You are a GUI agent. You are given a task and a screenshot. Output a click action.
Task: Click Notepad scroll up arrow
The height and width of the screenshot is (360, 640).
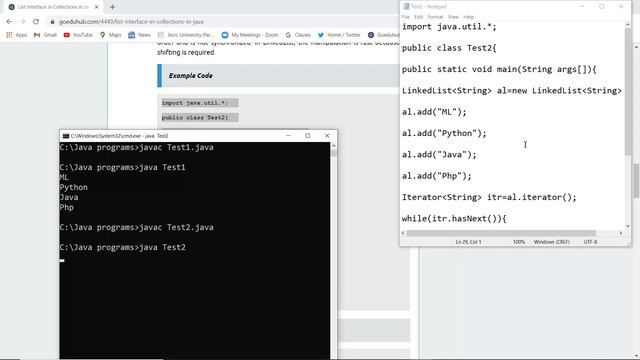(x=628, y=25)
